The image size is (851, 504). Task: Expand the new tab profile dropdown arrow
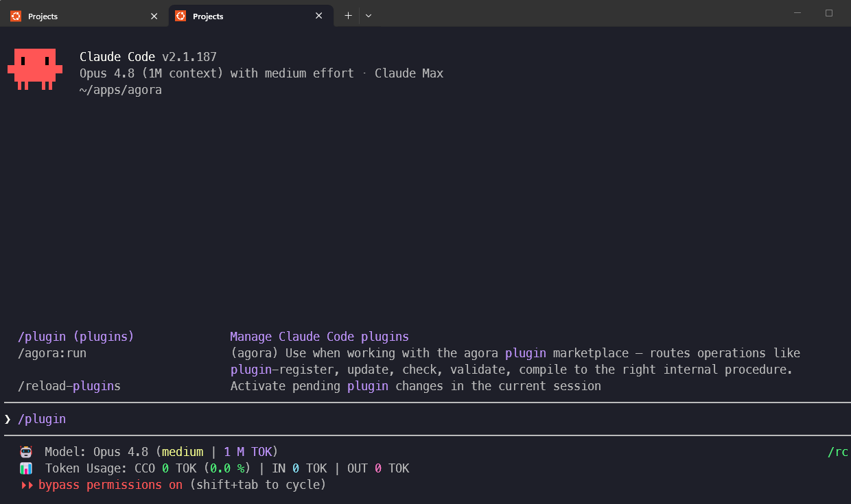[x=369, y=16]
